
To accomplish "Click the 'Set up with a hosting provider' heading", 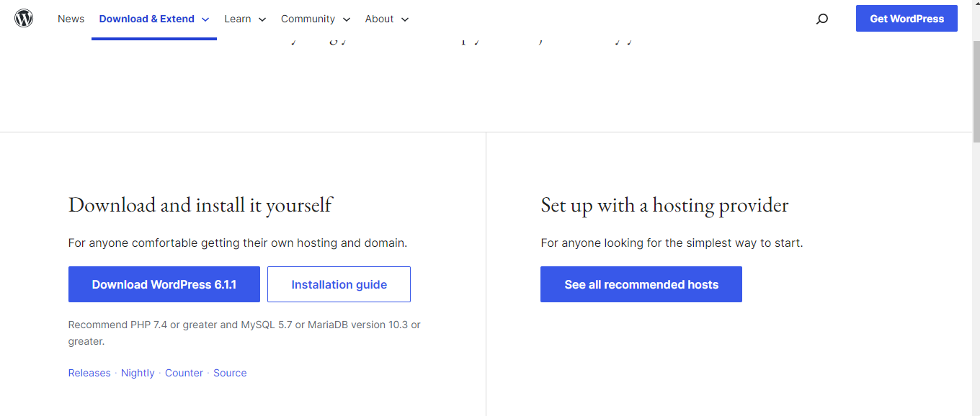I will tap(664, 205).
